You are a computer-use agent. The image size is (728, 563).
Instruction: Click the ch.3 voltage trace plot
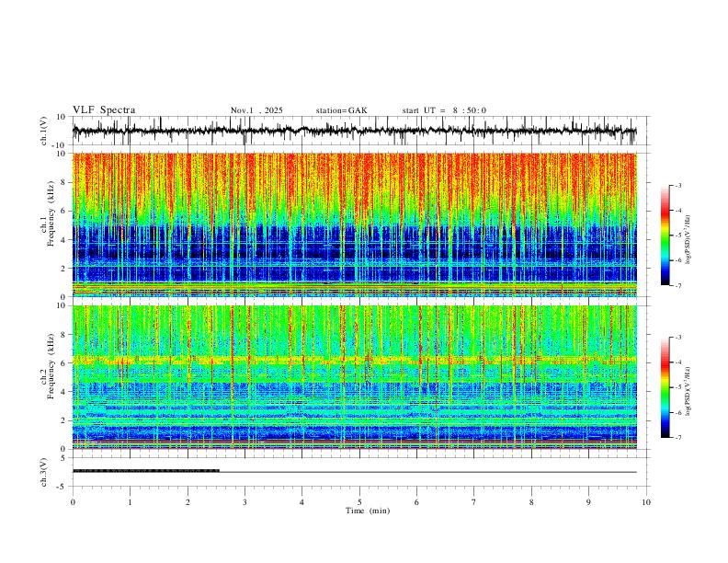pyautogui.click(x=354, y=472)
